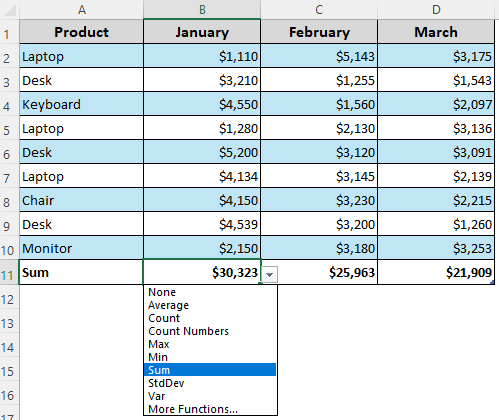Select Count Numbers from the list

click(210, 331)
